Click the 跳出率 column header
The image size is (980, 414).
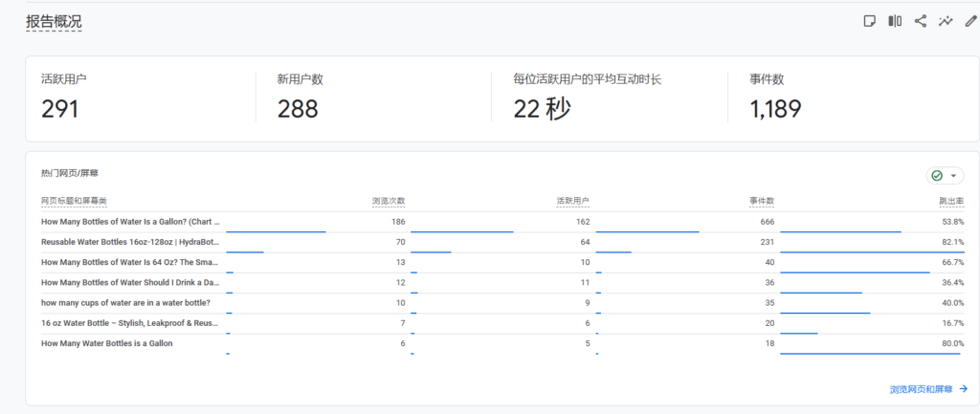pos(951,201)
